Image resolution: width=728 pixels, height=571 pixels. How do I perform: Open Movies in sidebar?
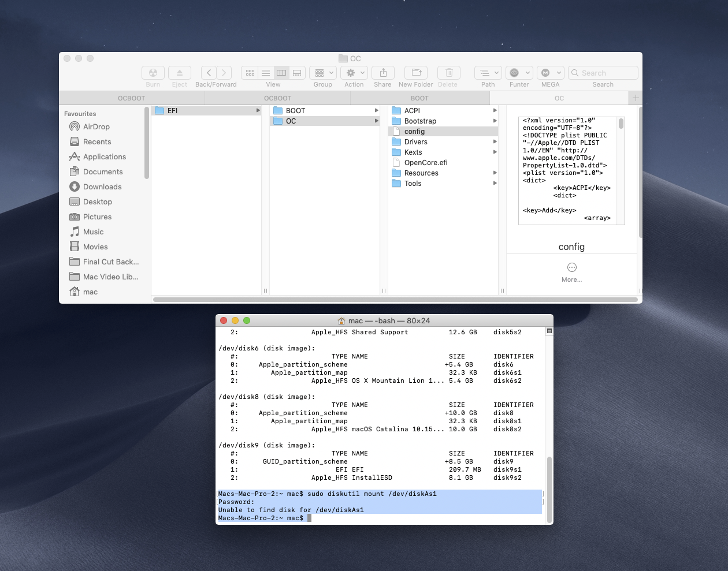(x=95, y=247)
